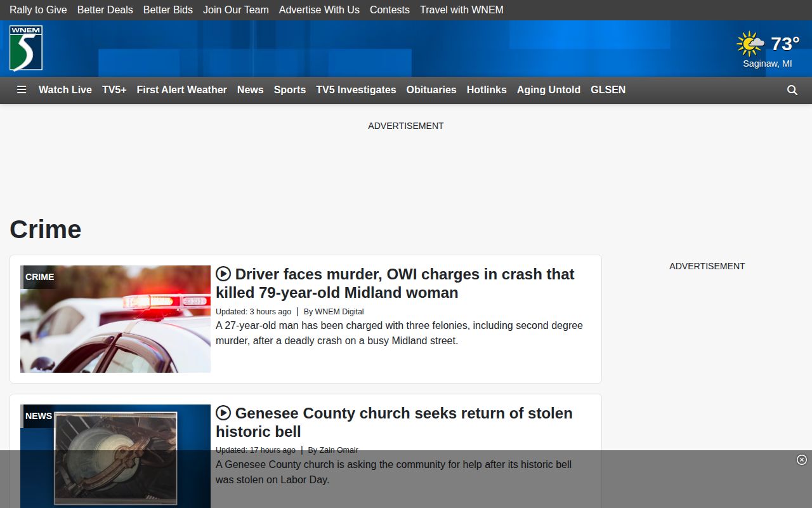
Task: Play video icon on Driver faces murder story
Action: pos(223,274)
